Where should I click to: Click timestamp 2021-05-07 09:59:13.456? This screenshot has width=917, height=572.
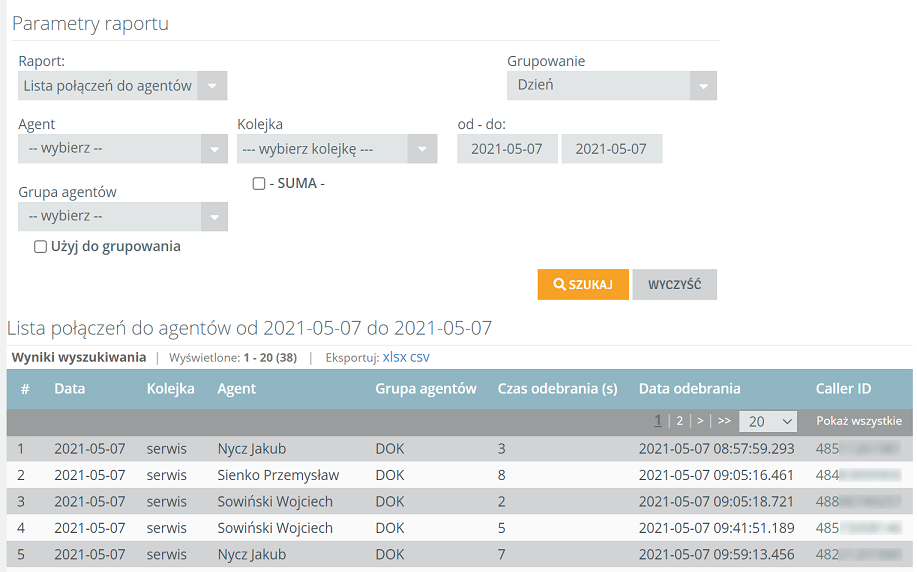[x=716, y=554]
